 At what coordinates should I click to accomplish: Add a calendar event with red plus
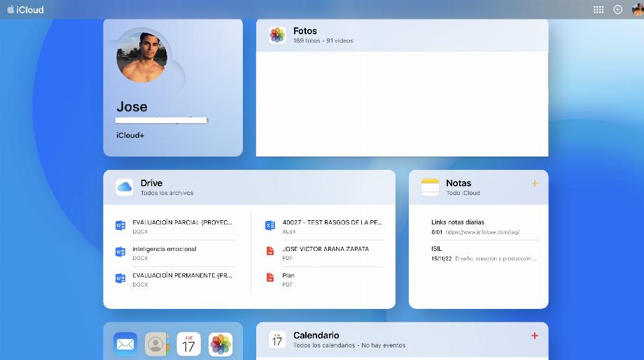coord(534,336)
